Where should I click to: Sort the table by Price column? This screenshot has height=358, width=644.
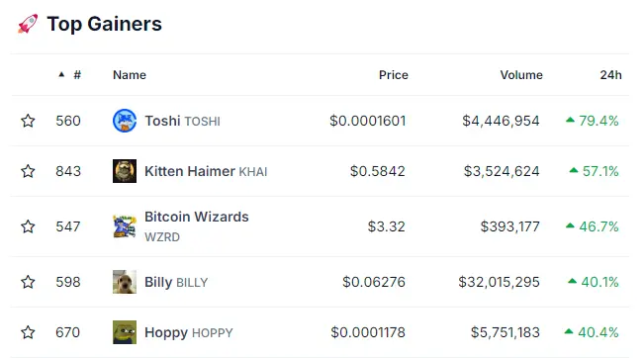tap(393, 75)
